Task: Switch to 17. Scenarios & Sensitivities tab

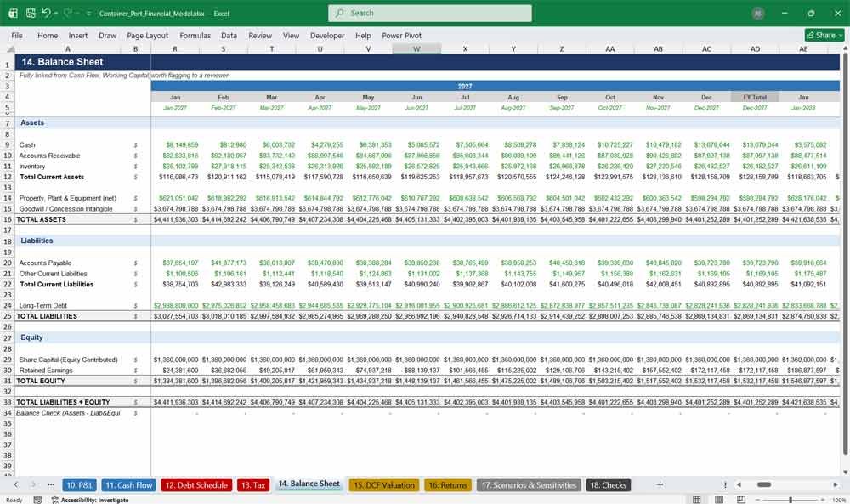Action: click(529, 485)
